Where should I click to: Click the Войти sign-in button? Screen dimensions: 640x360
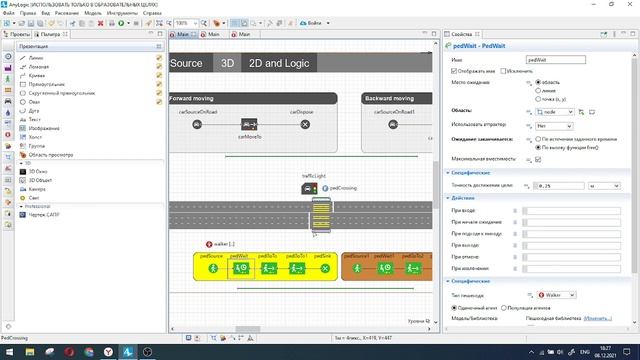click(x=311, y=23)
